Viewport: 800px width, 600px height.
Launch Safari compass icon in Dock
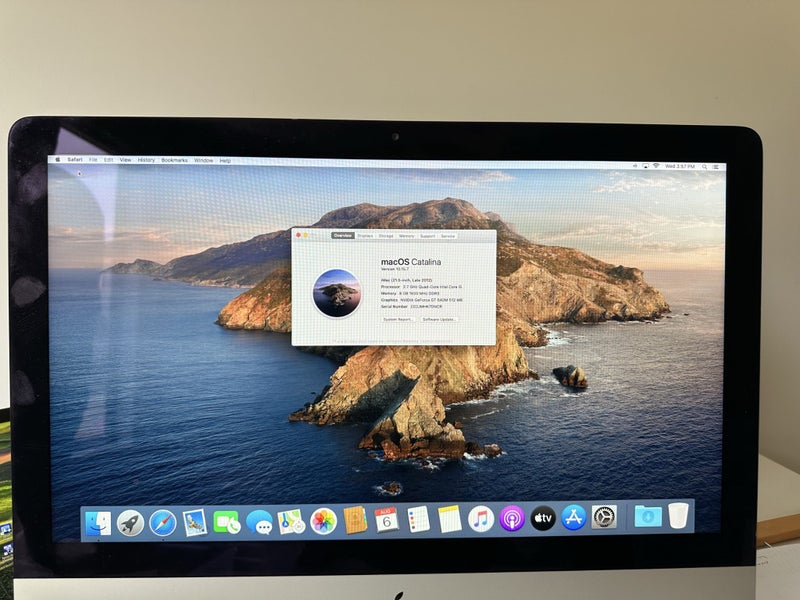163,522
